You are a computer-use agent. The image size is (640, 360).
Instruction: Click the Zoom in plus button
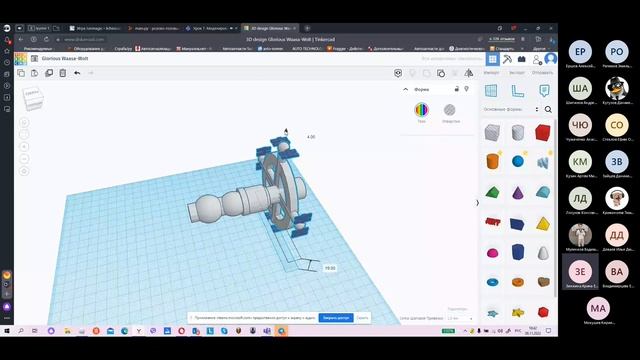(x=24, y=147)
